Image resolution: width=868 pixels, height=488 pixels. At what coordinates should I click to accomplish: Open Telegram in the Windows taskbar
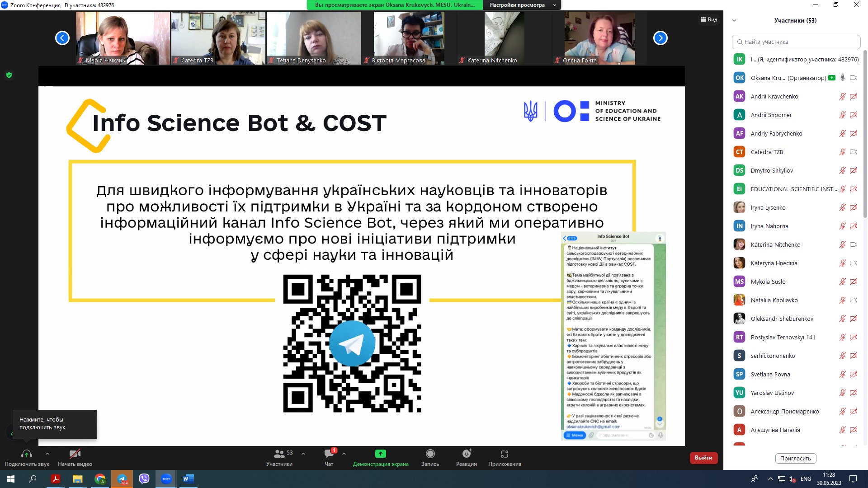(x=122, y=479)
